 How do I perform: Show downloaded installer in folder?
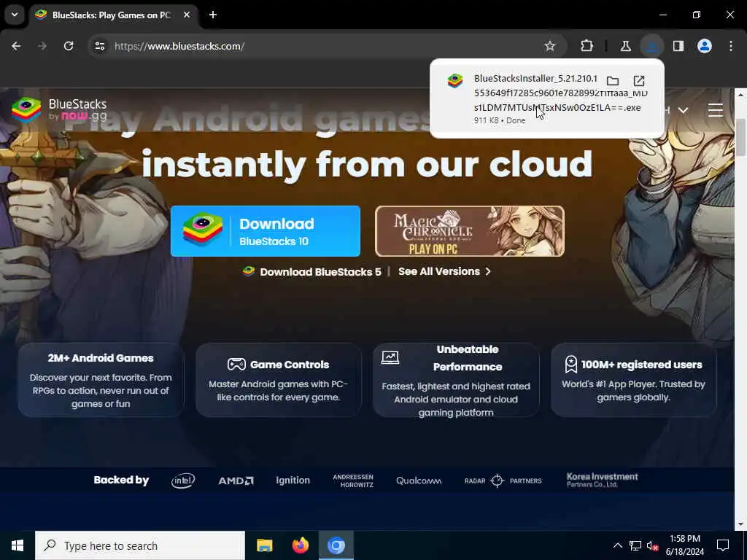[613, 80]
